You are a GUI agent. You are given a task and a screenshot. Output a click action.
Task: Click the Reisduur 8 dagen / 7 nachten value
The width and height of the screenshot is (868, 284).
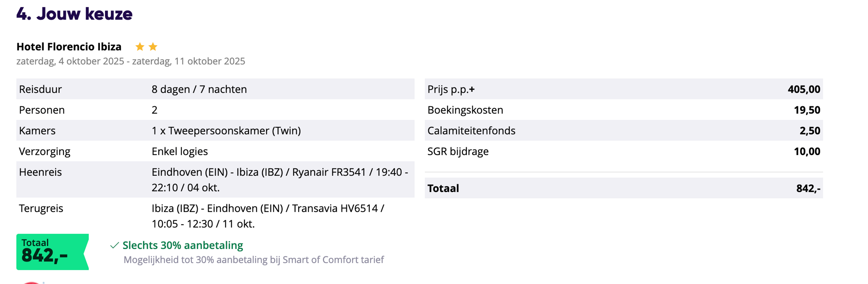tap(199, 89)
